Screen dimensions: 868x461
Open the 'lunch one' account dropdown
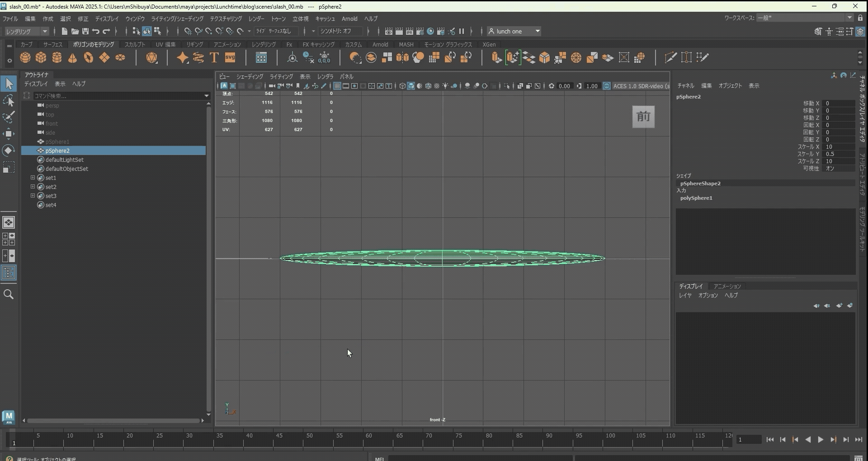point(514,31)
